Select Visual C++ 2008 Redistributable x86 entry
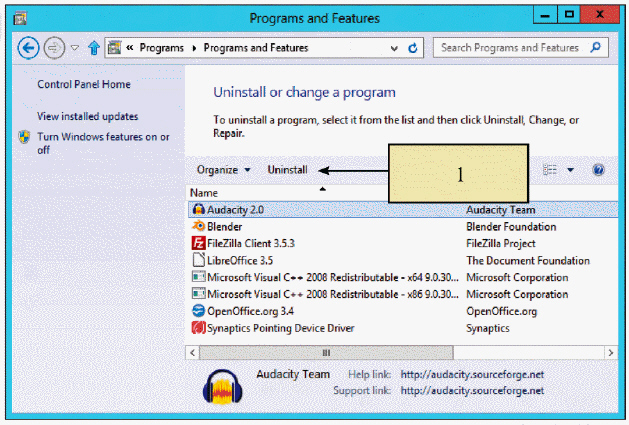Viewport: 629px width, 425px height. [x=333, y=295]
